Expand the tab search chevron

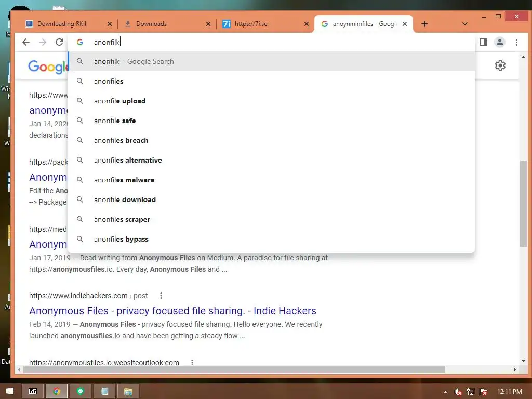tap(465, 24)
